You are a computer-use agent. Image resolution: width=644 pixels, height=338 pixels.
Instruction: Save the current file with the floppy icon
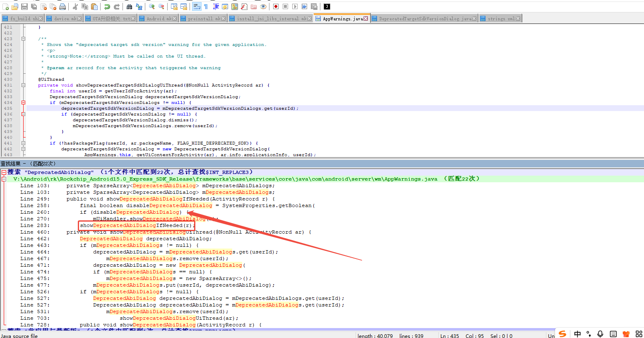click(x=24, y=7)
